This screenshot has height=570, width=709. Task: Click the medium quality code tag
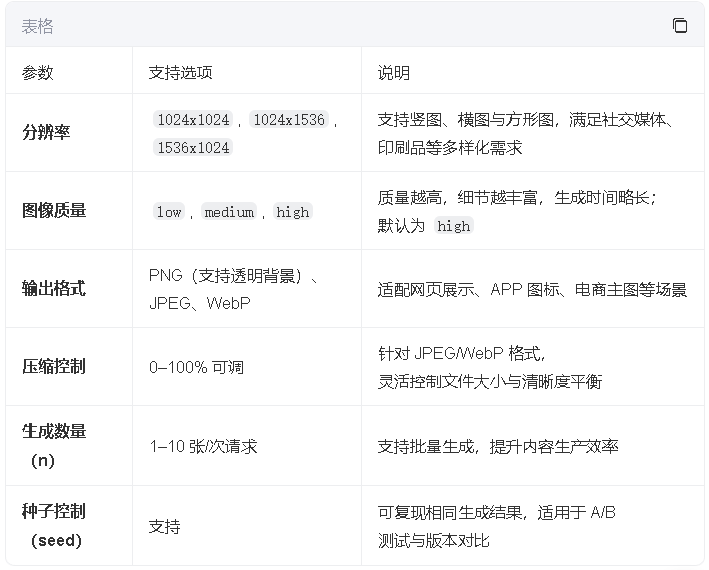tap(229, 212)
